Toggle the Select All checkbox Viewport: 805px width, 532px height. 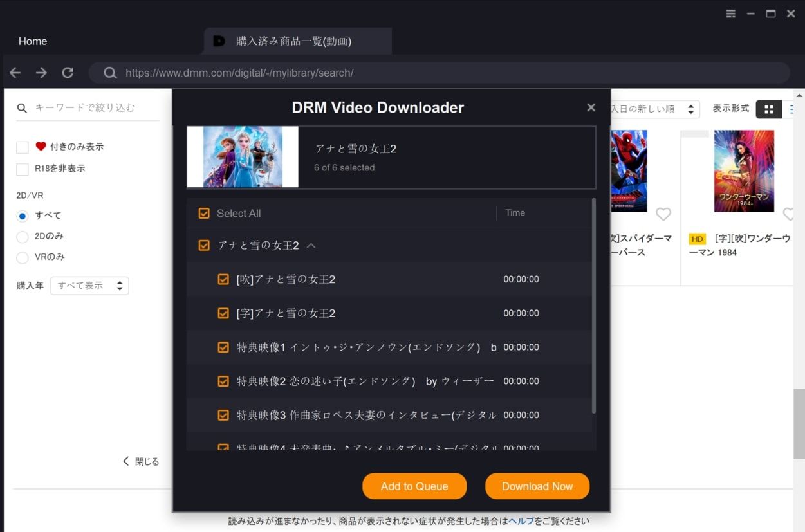click(204, 213)
